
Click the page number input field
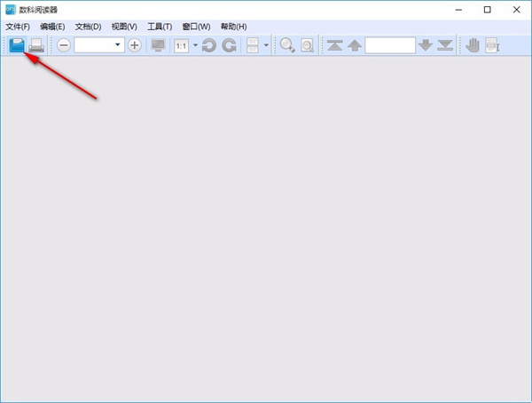[x=389, y=45]
